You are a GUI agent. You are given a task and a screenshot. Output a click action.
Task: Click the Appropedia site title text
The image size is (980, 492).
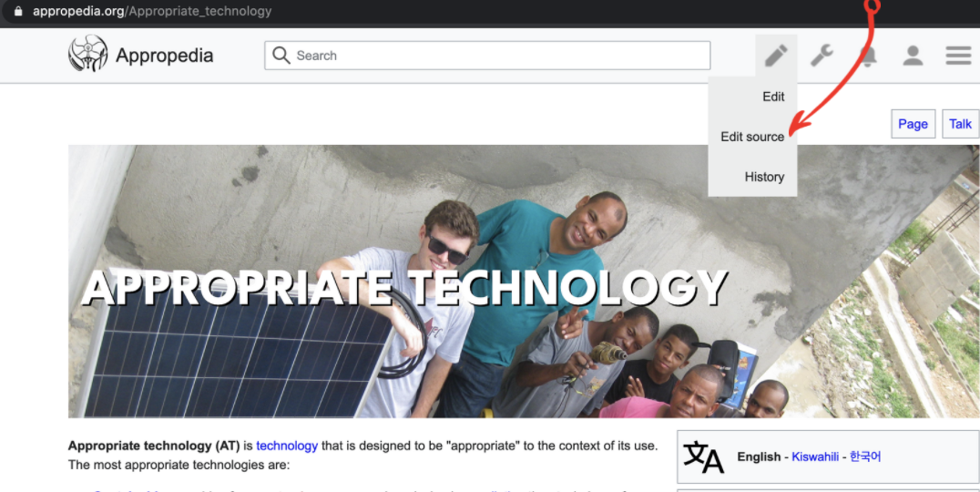point(164,56)
